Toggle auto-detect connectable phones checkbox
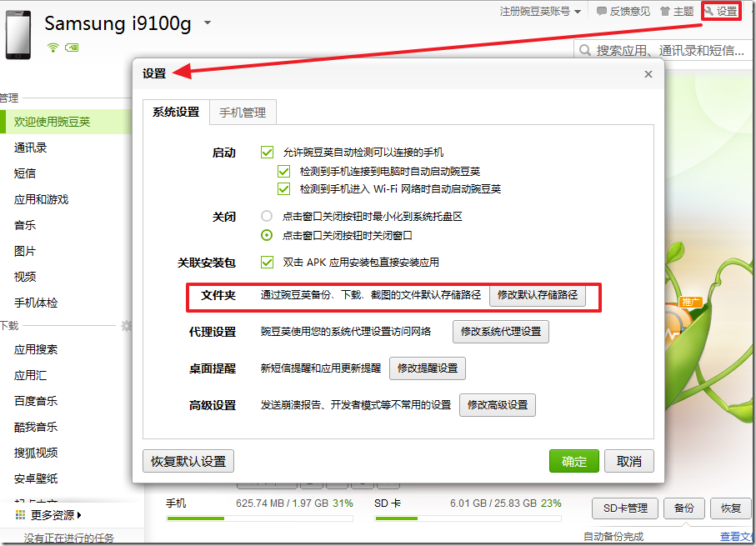 pos(267,153)
